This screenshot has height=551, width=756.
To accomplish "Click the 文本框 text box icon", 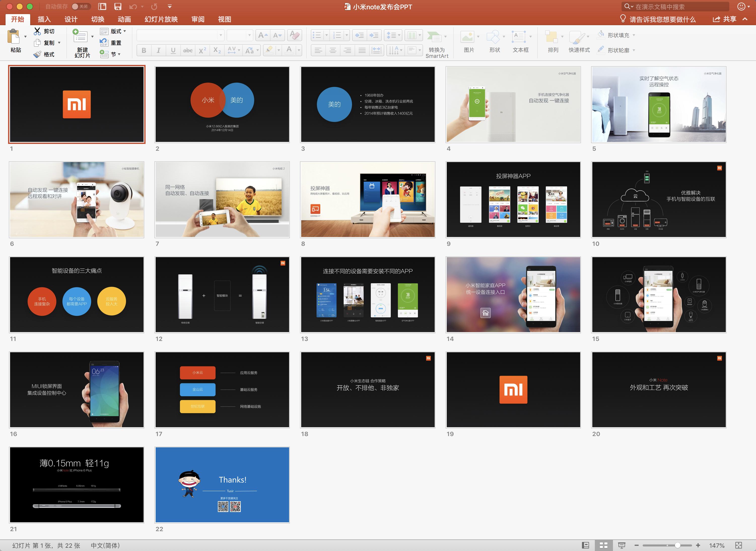I will 519,37.
